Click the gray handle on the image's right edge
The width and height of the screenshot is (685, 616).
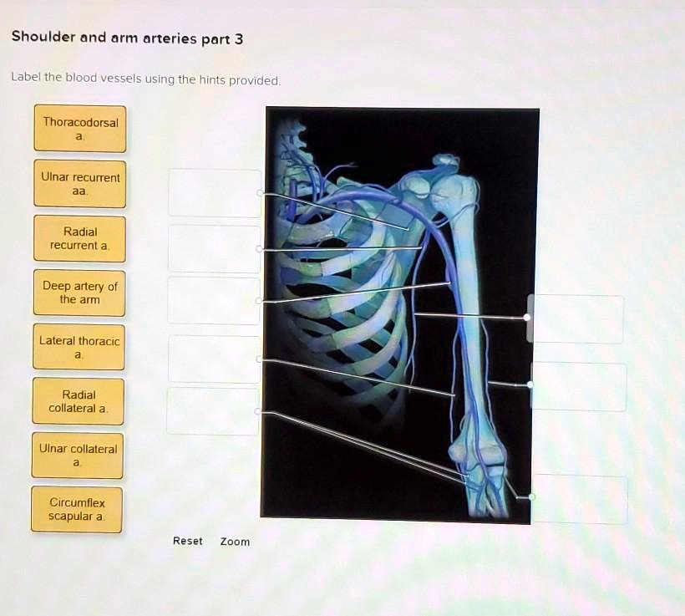(530, 318)
